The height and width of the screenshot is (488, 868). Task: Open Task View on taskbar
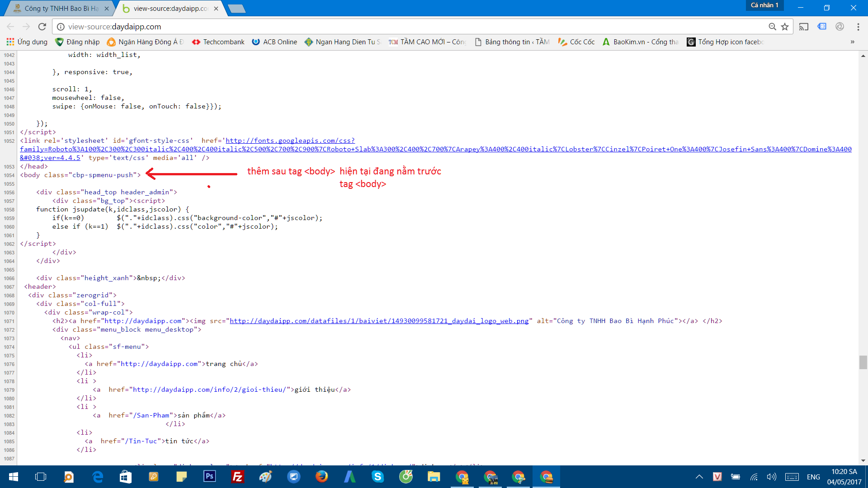point(41,477)
